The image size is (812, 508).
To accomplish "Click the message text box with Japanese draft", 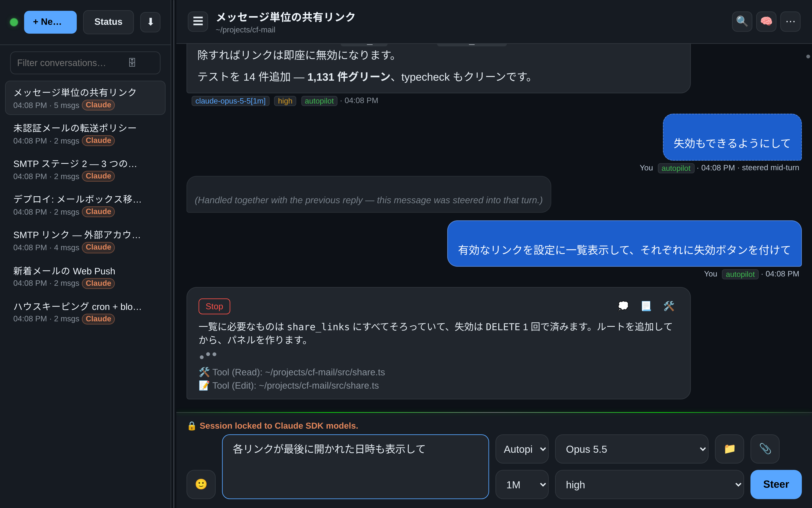I will (x=355, y=467).
